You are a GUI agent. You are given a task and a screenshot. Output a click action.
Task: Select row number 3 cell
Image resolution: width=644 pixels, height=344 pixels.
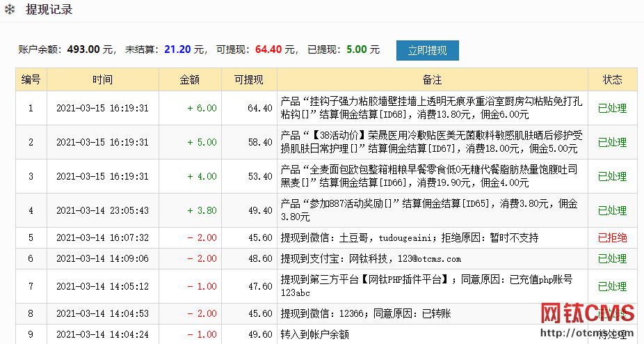point(31,176)
